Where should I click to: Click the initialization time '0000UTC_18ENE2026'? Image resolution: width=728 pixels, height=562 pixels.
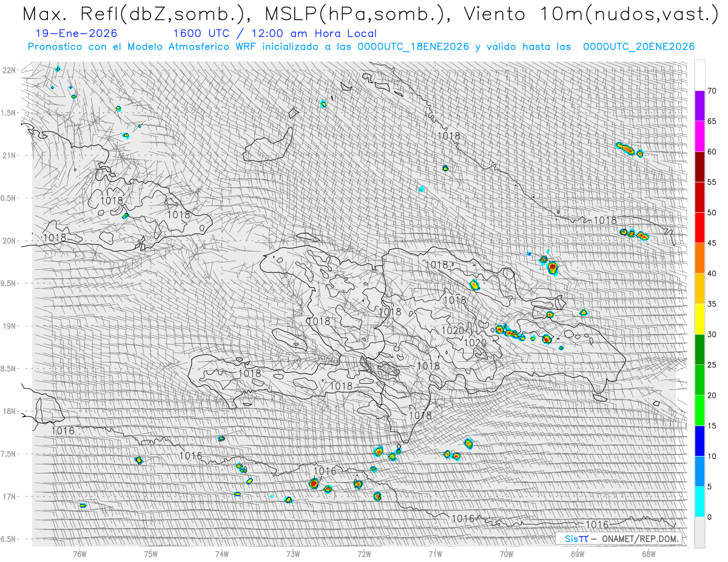(413, 47)
